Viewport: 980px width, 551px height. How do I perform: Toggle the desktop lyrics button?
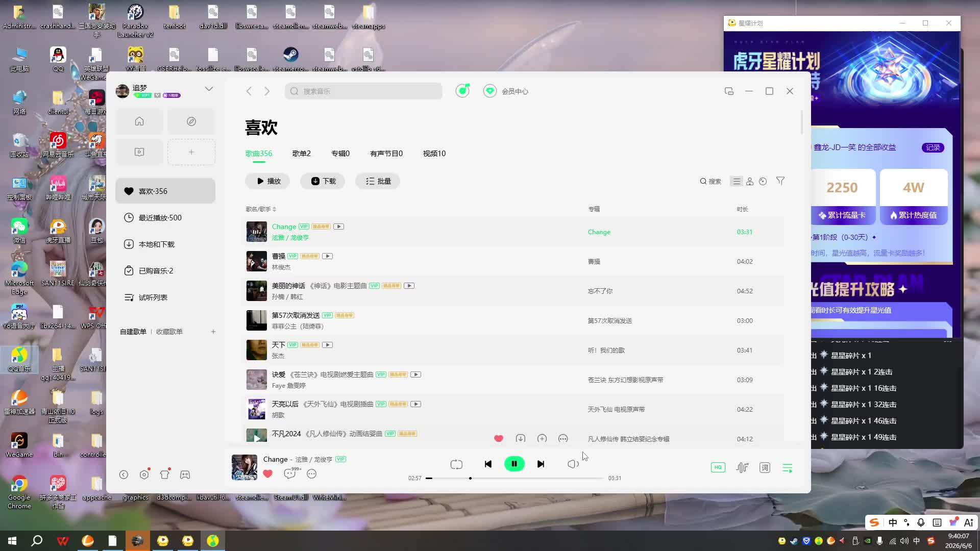click(765, 467)
